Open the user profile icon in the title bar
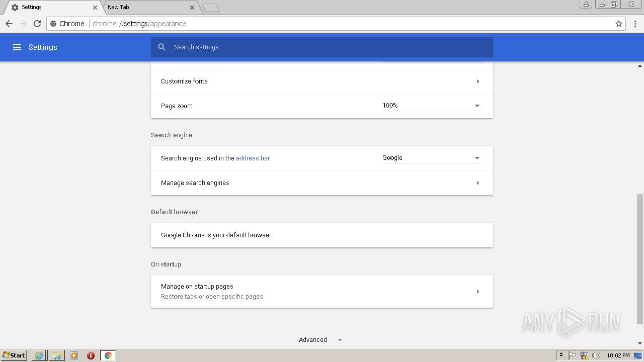Viewport: 644px width, 362px height. 586,4
